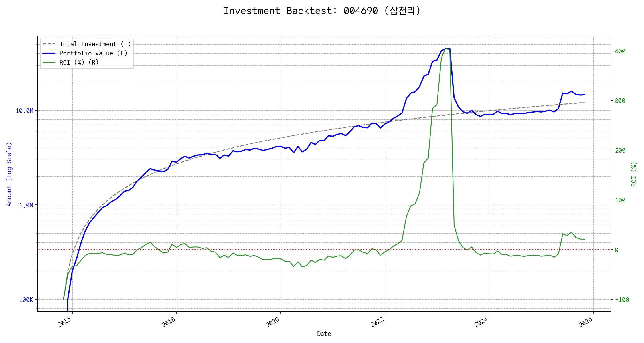
Task: Click the 2024 x-axis tick label
Action: (481, 322)
